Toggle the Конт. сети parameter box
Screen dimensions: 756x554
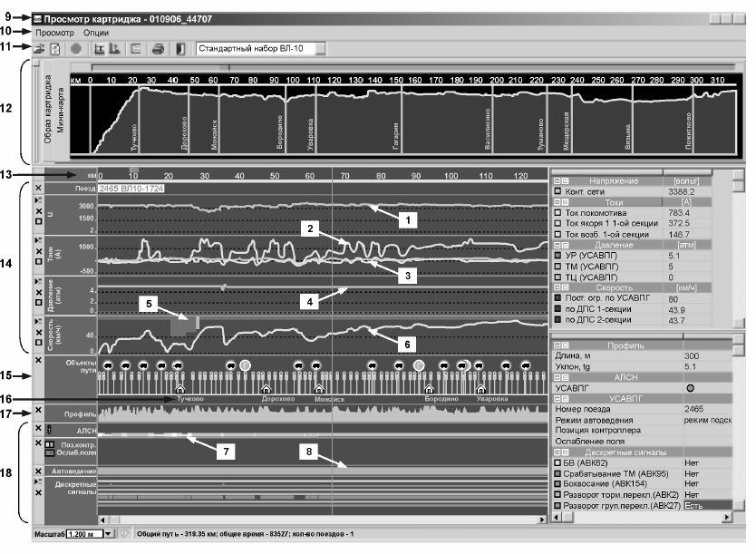pos(557,191)
